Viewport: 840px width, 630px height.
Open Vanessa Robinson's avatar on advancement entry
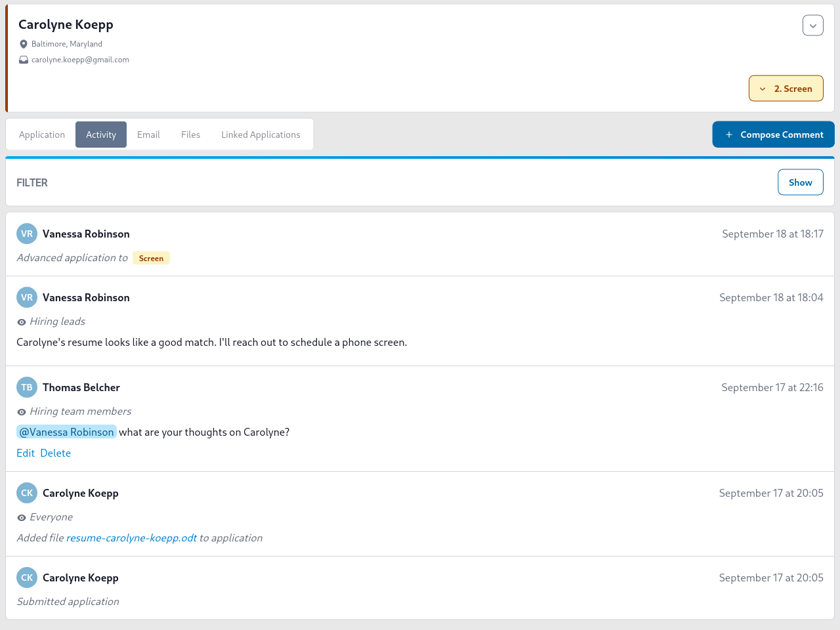pos(26,233)
